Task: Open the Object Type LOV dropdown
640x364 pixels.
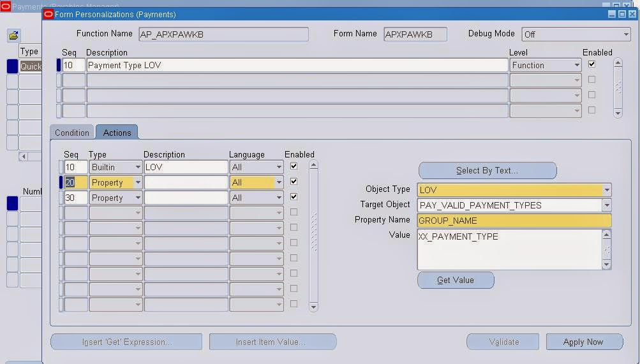Action: [607, 190]
